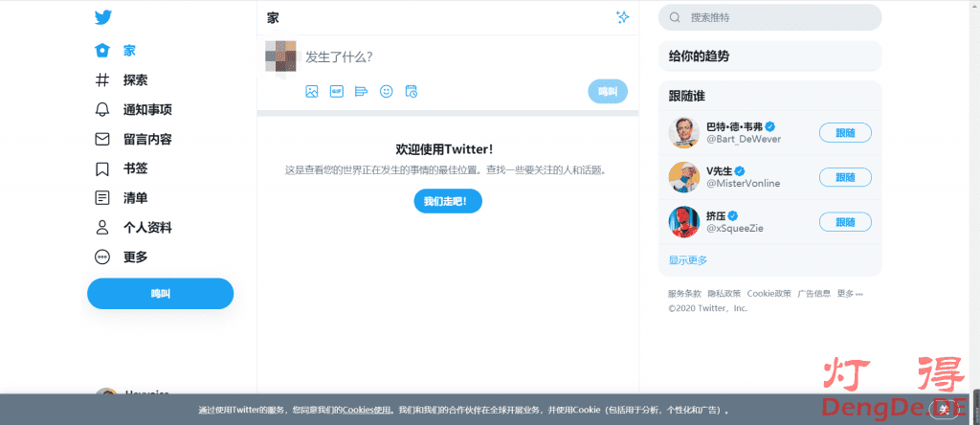Select 清单 label in navigation menu
The width and height of the screenshot is (980, 425).
coord(136,198)
